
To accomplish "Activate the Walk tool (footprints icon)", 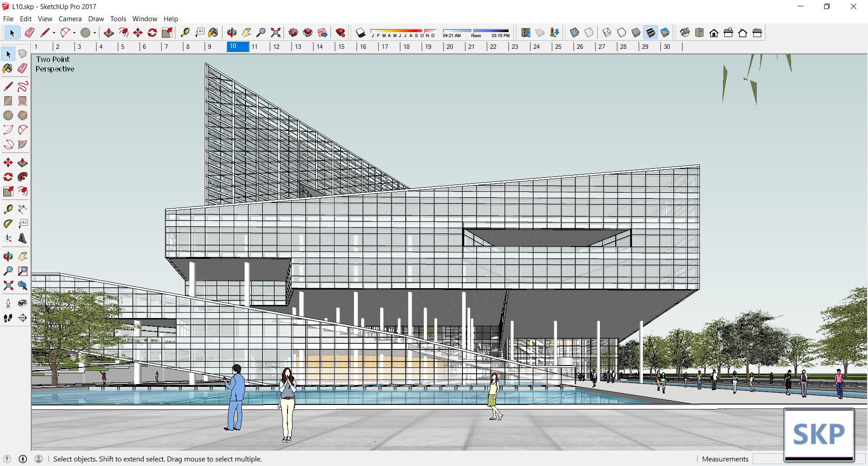I will coord(8,318).
